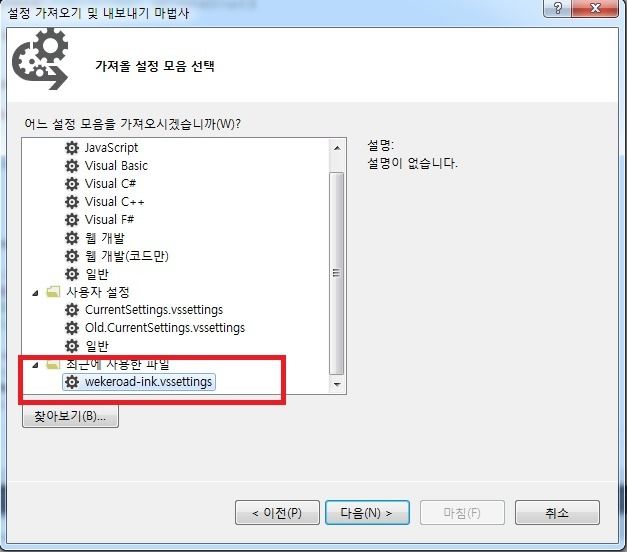Open the help question mark button

coord(558,8)
